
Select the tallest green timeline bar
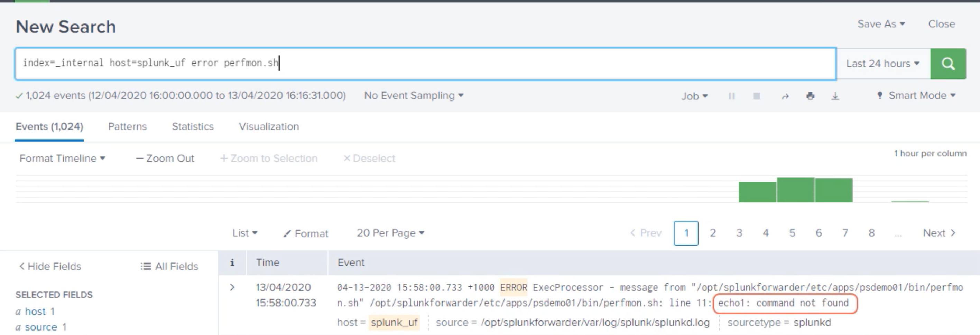[795, 190]
